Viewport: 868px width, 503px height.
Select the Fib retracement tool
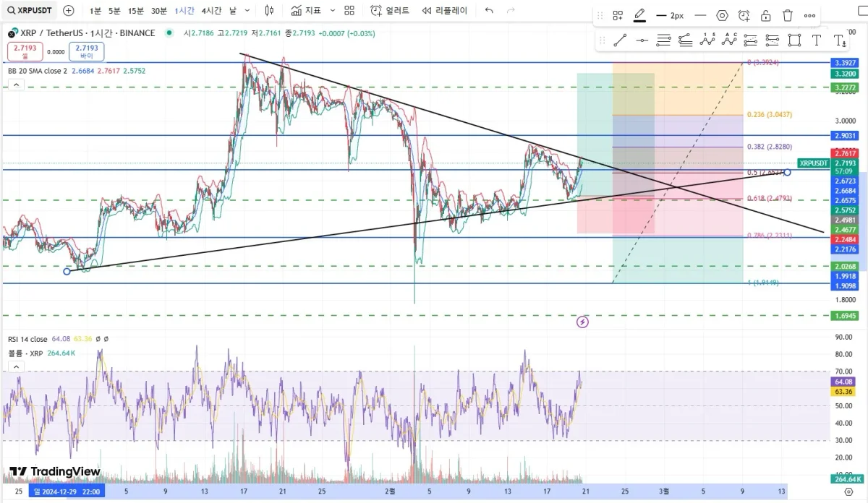(x=663, y=40)
